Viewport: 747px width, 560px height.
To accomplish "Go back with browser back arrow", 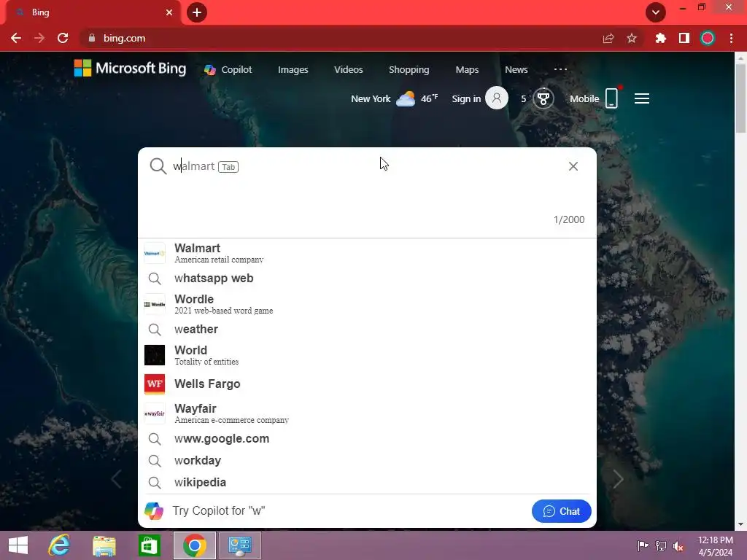I will [16, 38].
